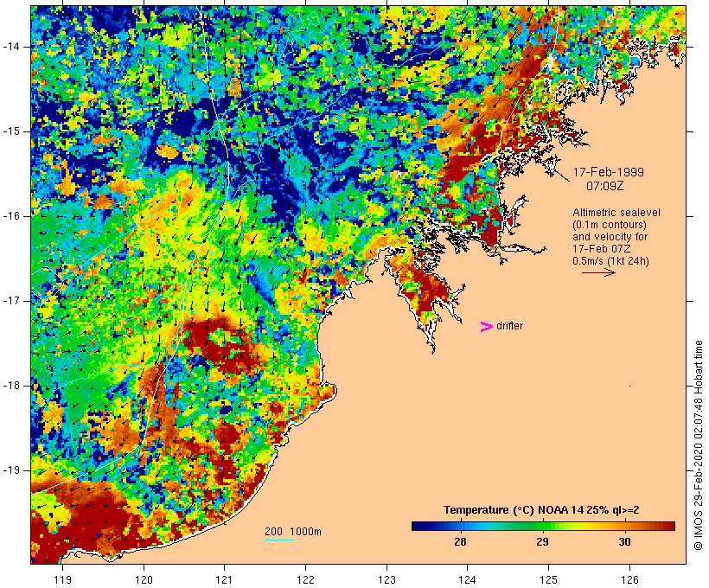Click the green middle of temperature colorbar
709x588 pixels.
click(543, 526)
